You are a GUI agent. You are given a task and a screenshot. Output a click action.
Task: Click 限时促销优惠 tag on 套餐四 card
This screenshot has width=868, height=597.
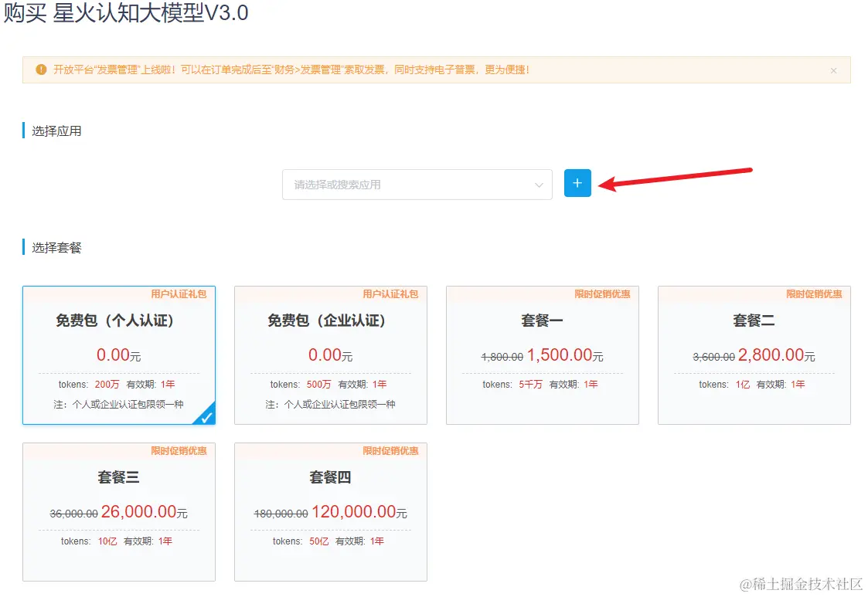point(391,451)
